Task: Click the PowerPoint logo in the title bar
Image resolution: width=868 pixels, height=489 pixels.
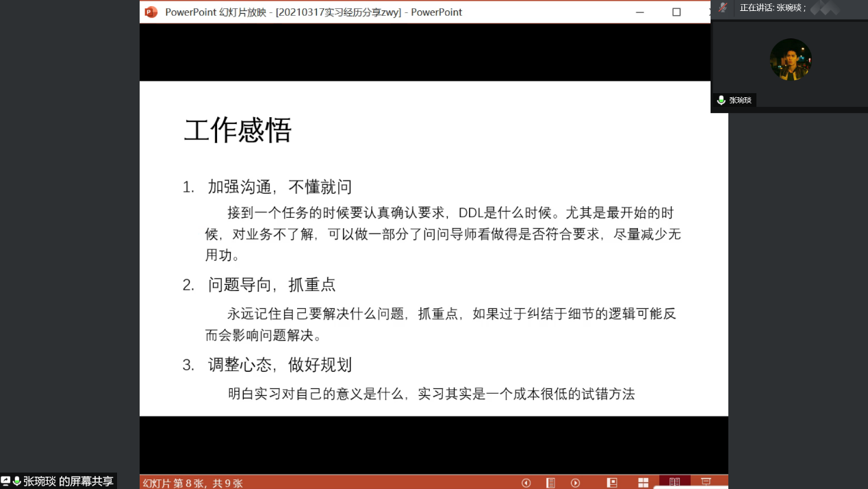Action: [151, 12]
